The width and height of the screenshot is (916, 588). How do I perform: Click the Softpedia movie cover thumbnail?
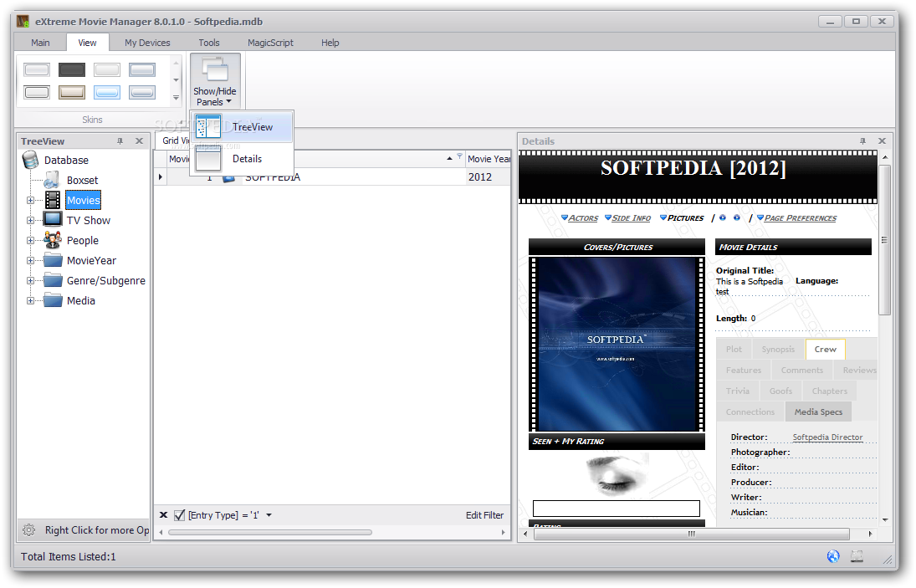[x=617, y=345]
